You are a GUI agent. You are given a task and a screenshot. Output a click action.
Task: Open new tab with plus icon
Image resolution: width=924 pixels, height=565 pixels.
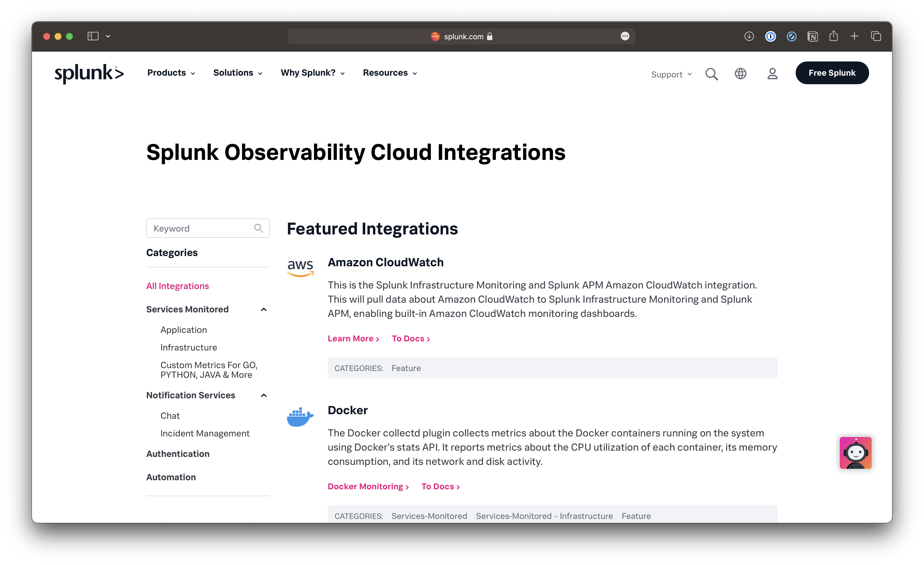click(854, 36)
